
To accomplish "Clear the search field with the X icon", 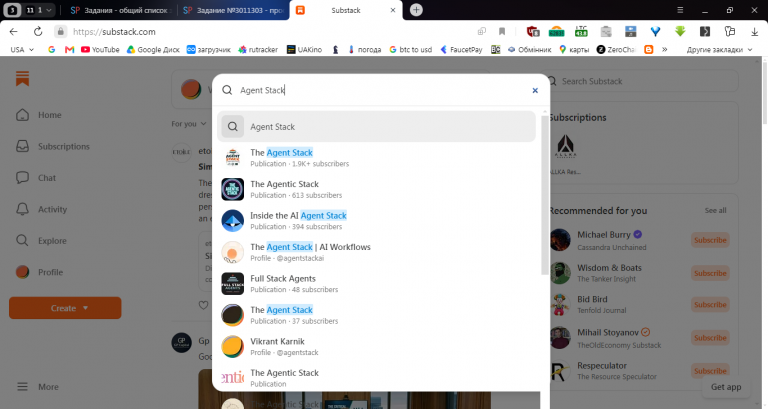I will 535,90.
